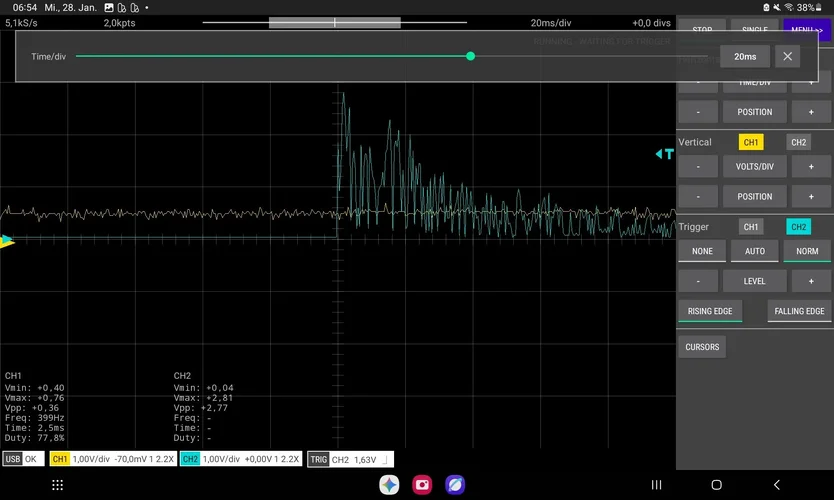Screen dimensions: 834x500
Task: Open CH1 settings in status bar
Action: (113, 459)
